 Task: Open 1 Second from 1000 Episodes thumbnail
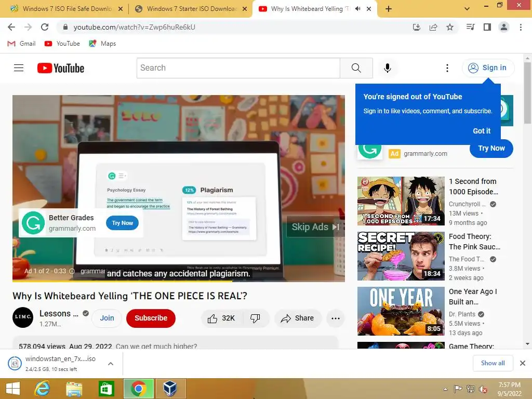[401, 201]
